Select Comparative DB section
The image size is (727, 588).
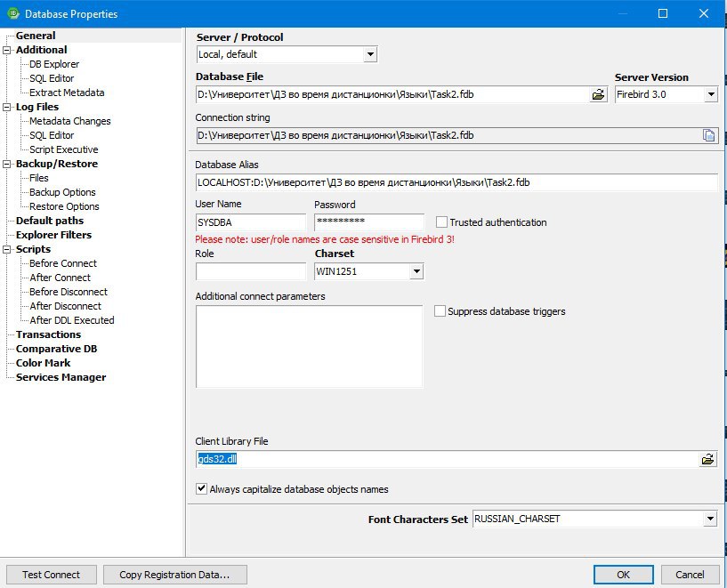pos(56,350)
